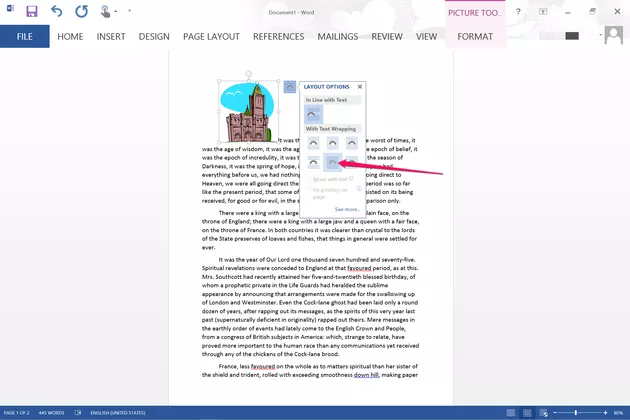Select Square text wrapping icon

pos(313,143)
